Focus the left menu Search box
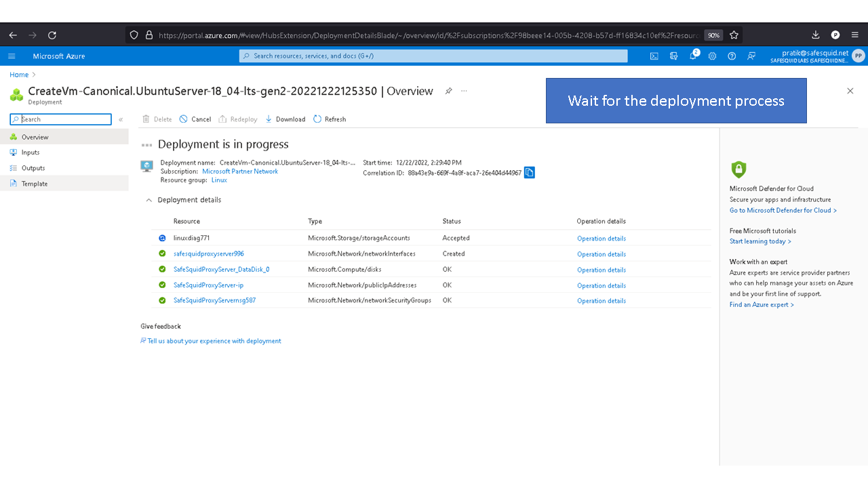Screen dimensions: 868x488 pos(60,119)
